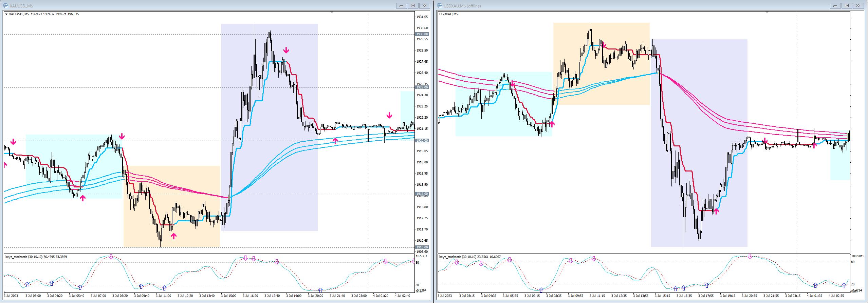Toggle the one-click trading arrow on XAUUSD chart

pos(6,14)
